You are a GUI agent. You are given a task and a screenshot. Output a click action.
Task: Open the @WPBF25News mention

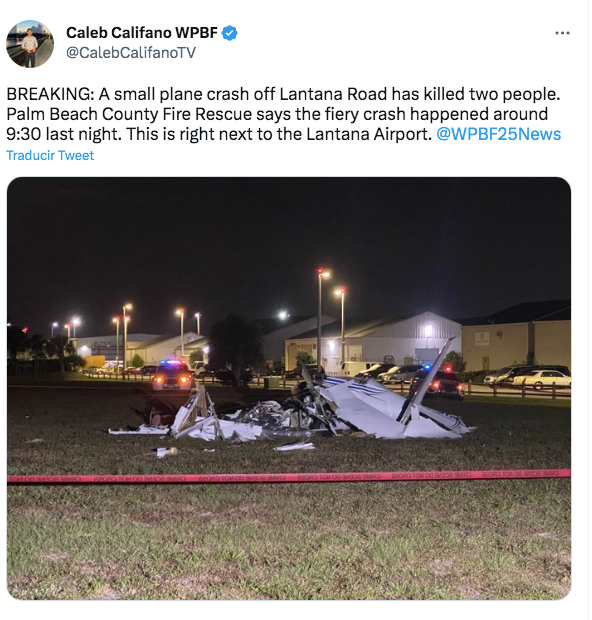[498, 134]
